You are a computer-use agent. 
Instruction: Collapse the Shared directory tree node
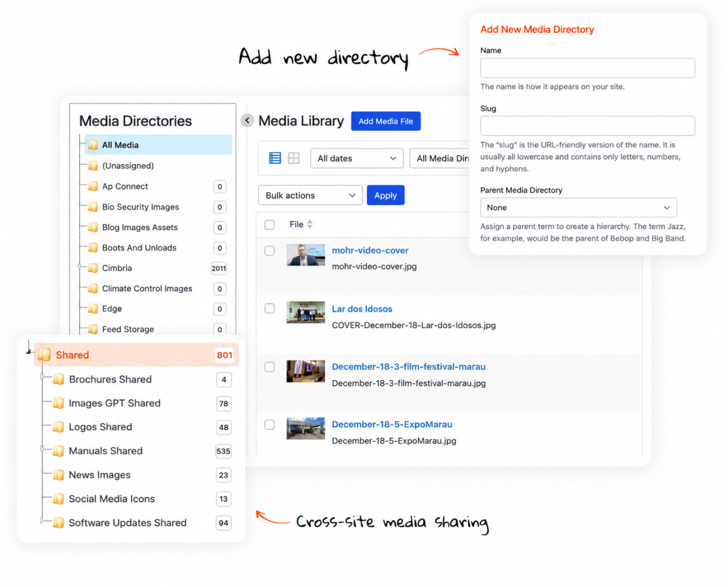click(29, 351)
